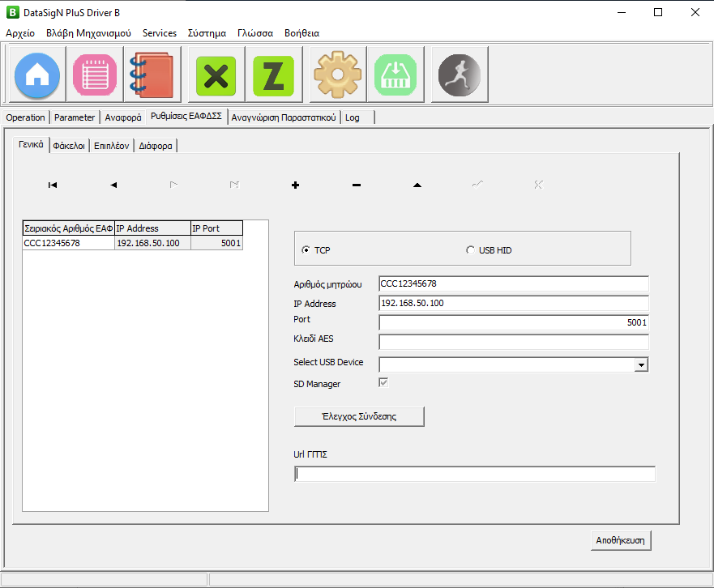Open the Γλώσσα menu
The image size is (714, 588).
point(255,33)
